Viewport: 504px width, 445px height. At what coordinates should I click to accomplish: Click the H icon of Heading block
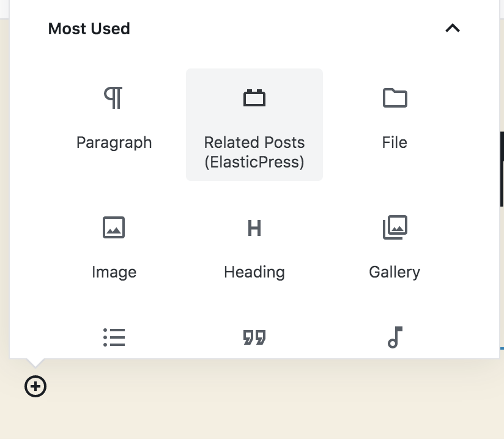click(254, 228)
